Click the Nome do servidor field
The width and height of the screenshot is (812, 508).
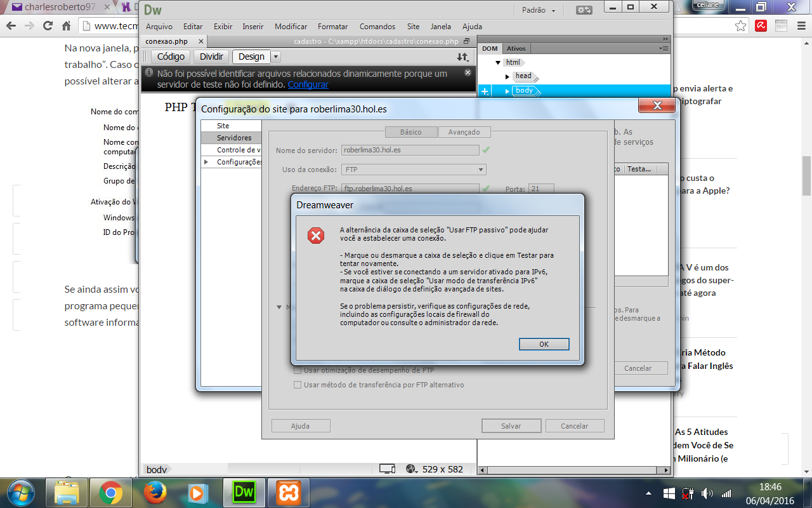[410, 150]
